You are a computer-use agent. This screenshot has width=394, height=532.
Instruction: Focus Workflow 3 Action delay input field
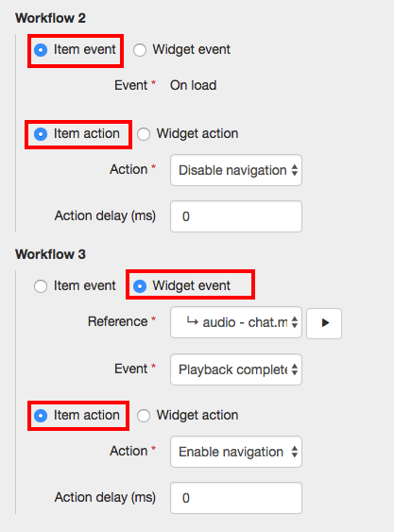click(236, 498)
